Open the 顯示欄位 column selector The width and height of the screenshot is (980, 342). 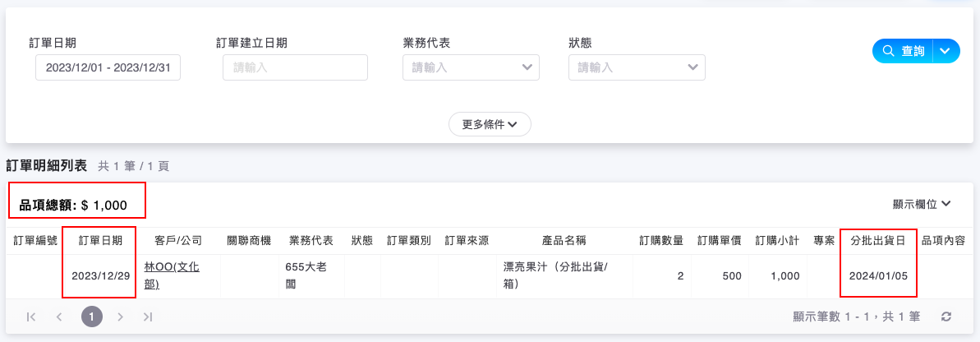coord(922,204)
